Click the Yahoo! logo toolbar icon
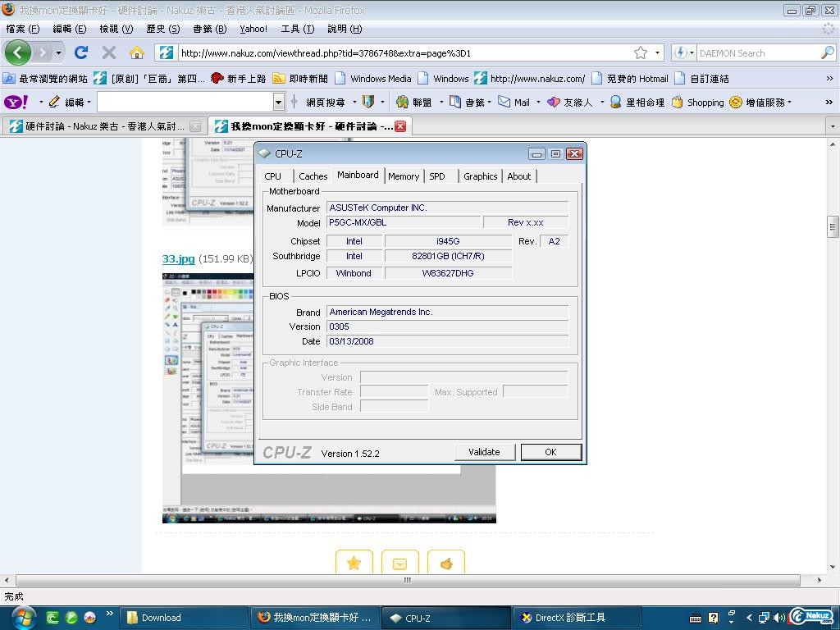Viewport: 840px width, 630px height. click(16, 102)
